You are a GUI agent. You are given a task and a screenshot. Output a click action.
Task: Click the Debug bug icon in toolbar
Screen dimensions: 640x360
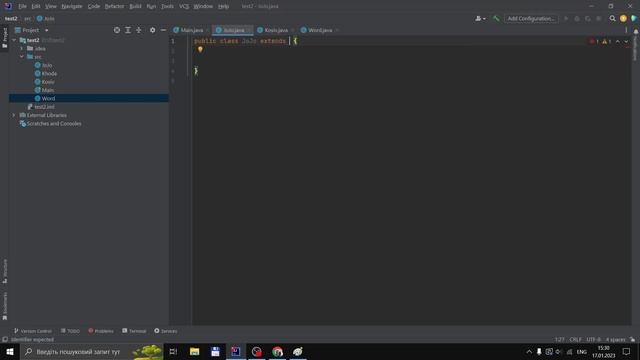coord(577,18)
